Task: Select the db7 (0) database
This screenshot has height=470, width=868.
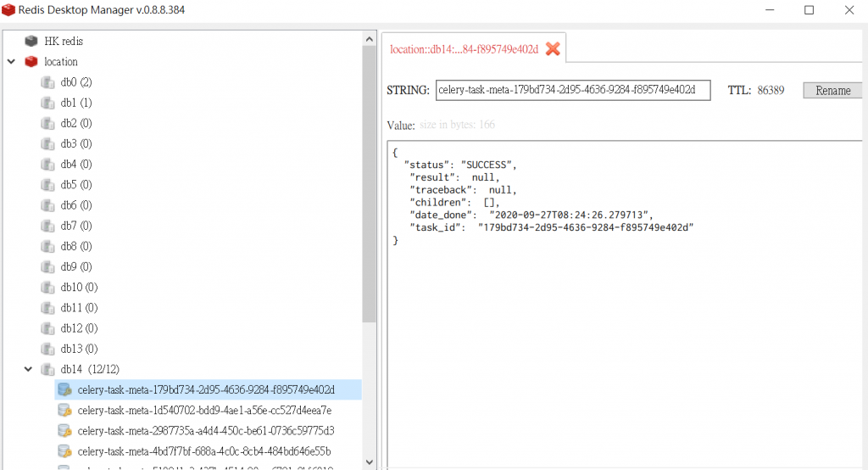Action: [x=76, y=226]
